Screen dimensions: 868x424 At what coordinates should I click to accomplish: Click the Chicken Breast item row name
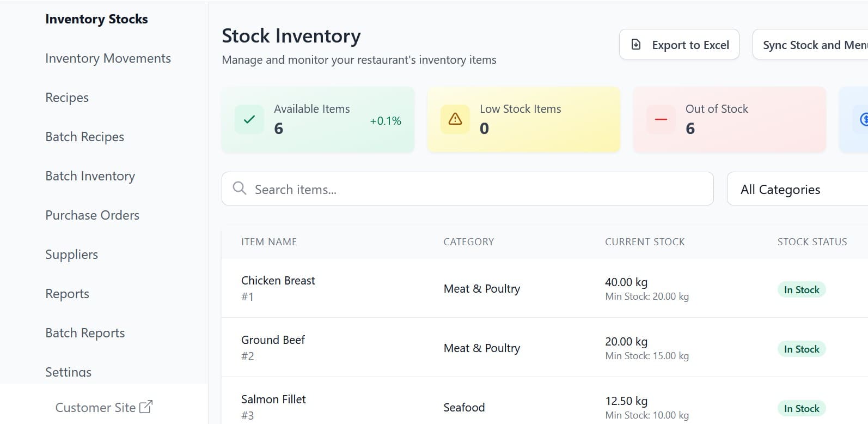278,281
